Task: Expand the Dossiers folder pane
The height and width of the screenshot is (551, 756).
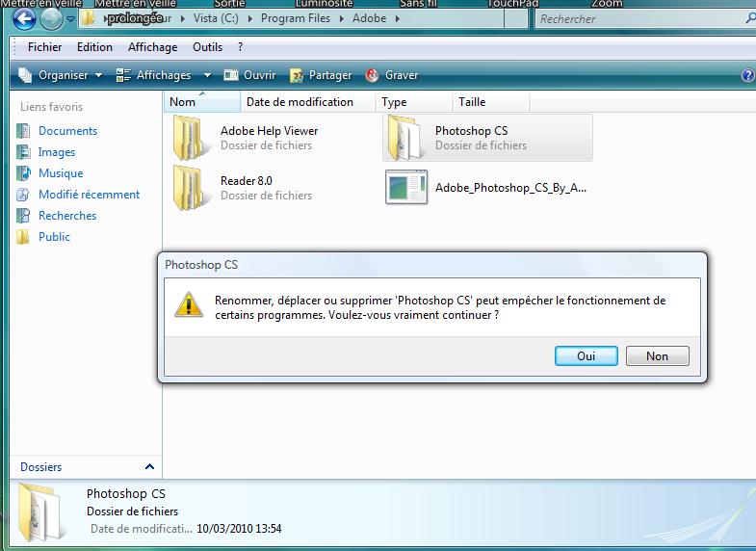Action: (x=149, y=466)
